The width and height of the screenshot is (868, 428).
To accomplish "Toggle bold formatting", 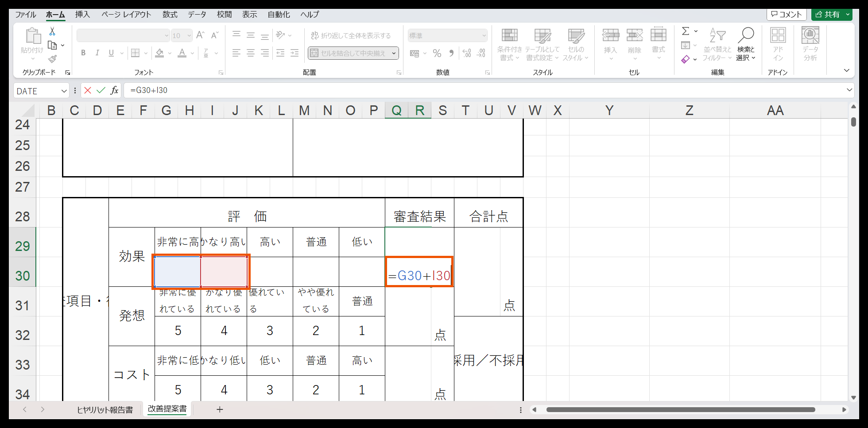I will click(83, 53).
